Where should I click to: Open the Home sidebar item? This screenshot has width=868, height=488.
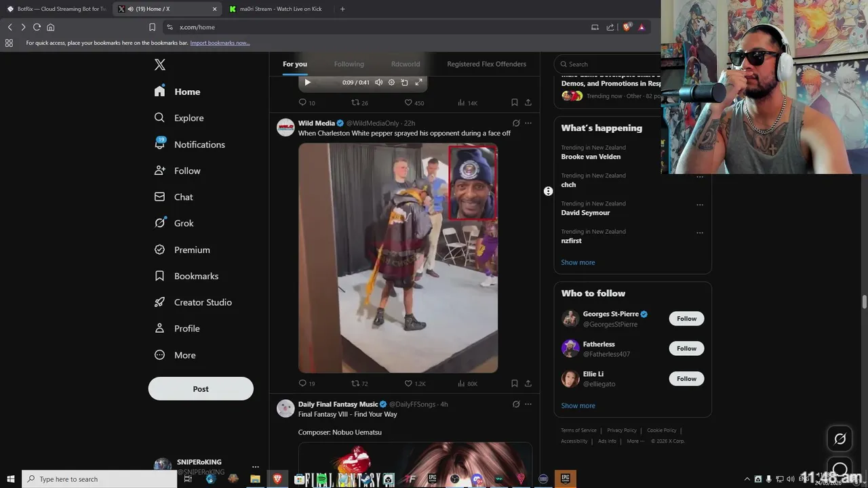pyautogui.click(x=177, y=91)
